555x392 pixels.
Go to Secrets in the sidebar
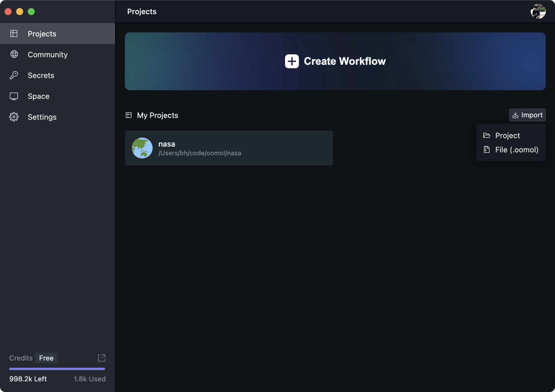pos(41,75)
